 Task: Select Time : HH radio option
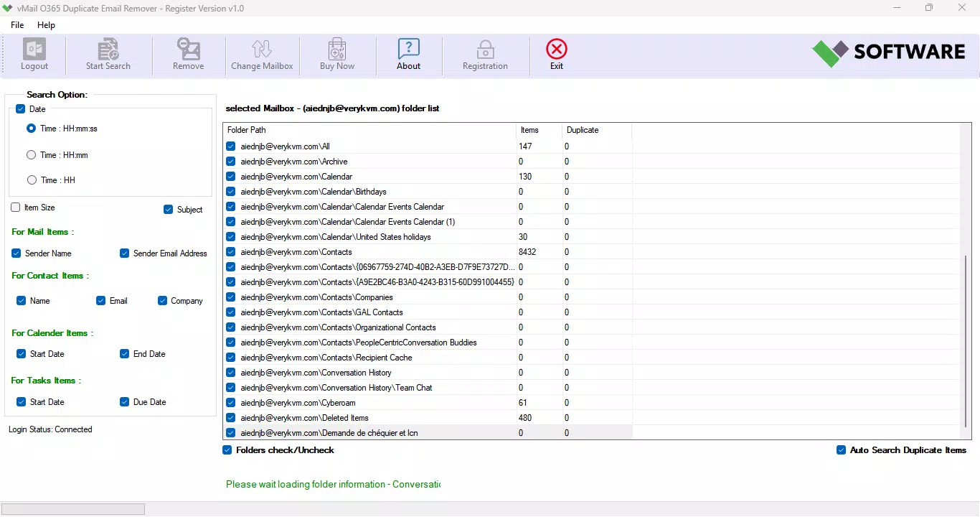click(31, 180)
